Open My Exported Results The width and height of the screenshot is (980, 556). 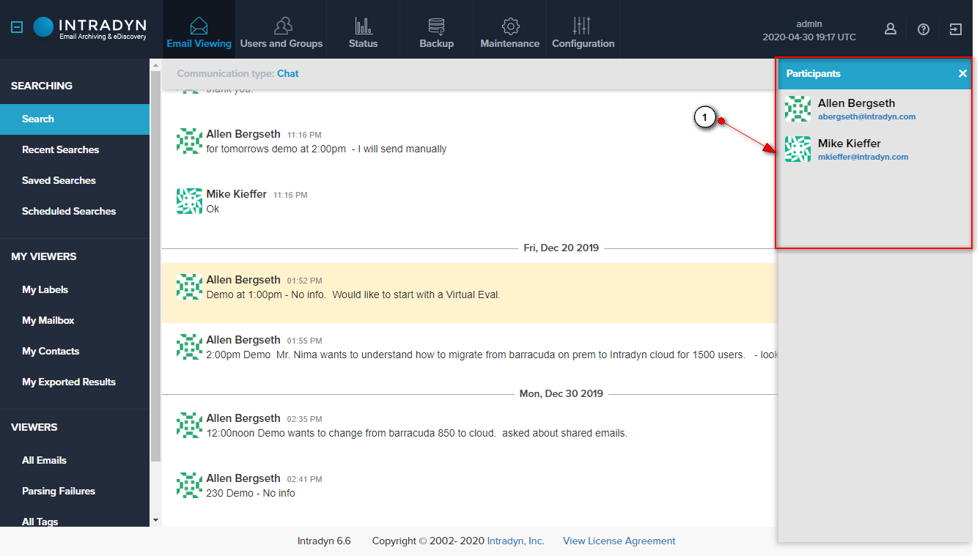(x=75, y=382)
